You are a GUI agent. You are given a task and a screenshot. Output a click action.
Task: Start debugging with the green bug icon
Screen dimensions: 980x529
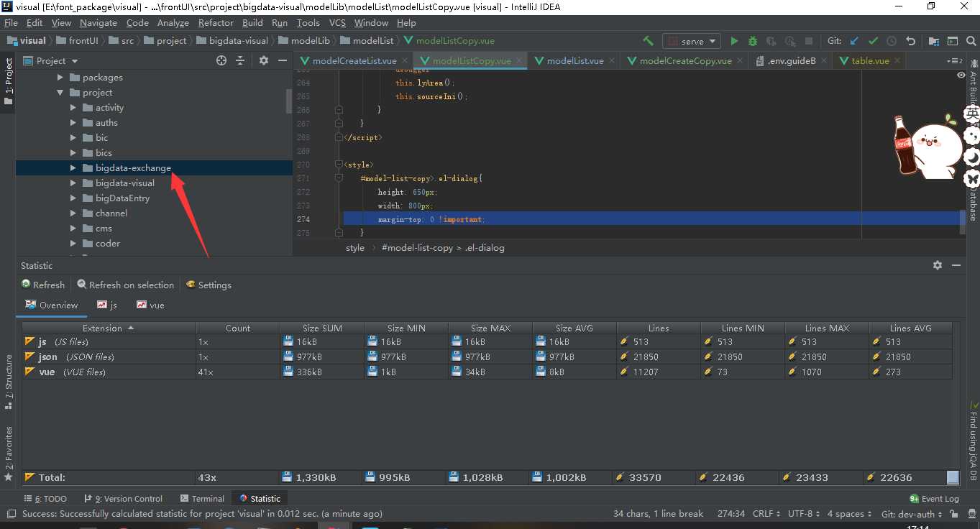[753, 41]
